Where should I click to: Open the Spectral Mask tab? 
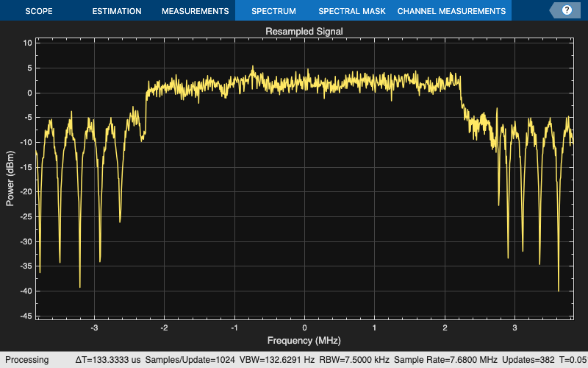coord(352,11)
